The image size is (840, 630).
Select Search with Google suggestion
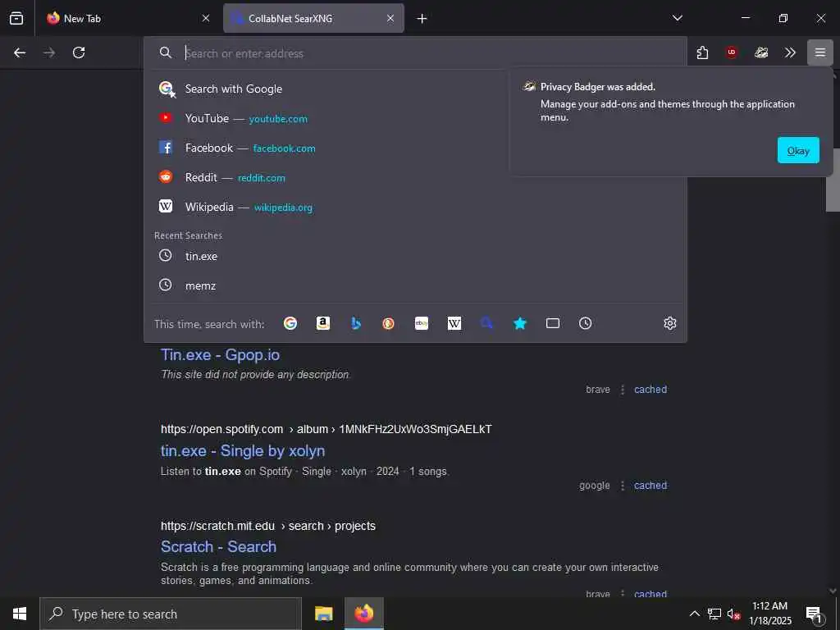[x=415, y=89]
